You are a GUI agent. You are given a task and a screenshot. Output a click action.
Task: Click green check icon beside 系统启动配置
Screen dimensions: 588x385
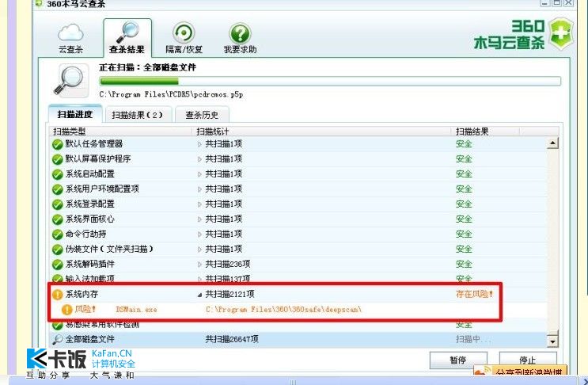click(57, 174)
